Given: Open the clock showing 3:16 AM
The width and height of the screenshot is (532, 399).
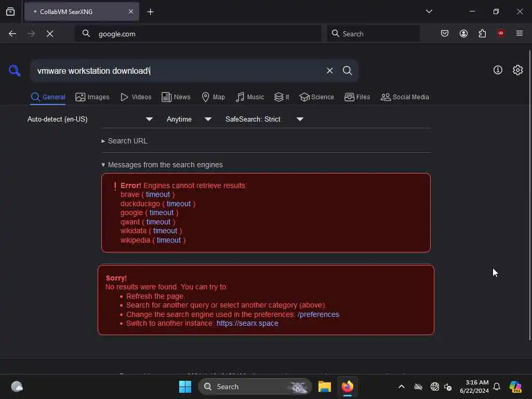Looking at the screenshot, I should (474, 387).
